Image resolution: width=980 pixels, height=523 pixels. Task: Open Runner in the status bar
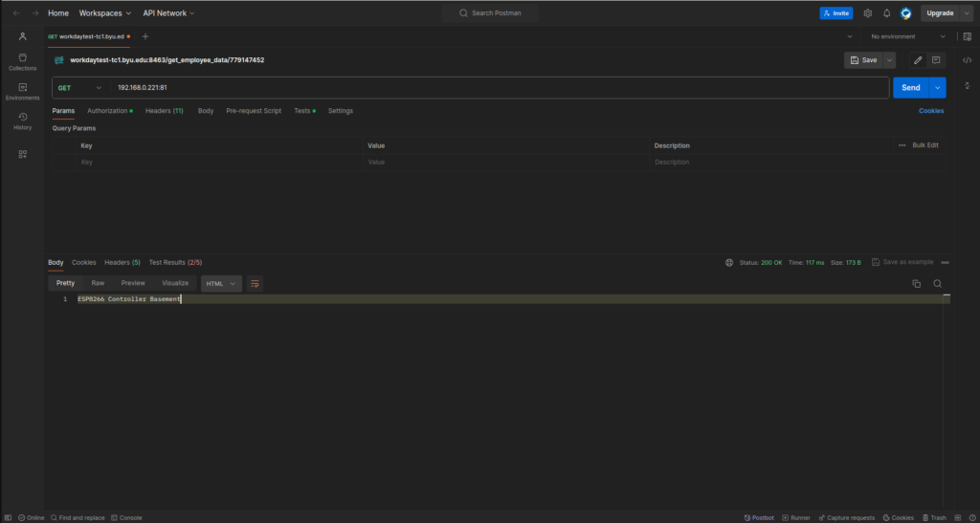pos(796,518)
